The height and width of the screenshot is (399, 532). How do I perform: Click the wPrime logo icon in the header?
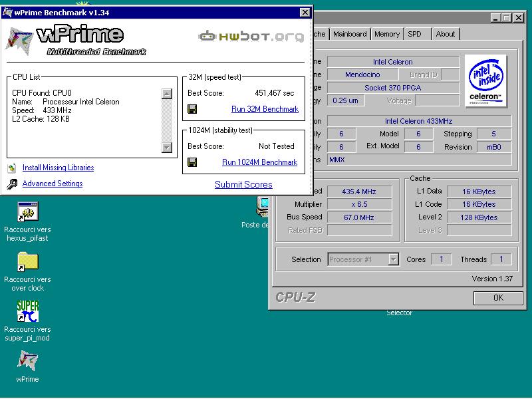[19, 41]
